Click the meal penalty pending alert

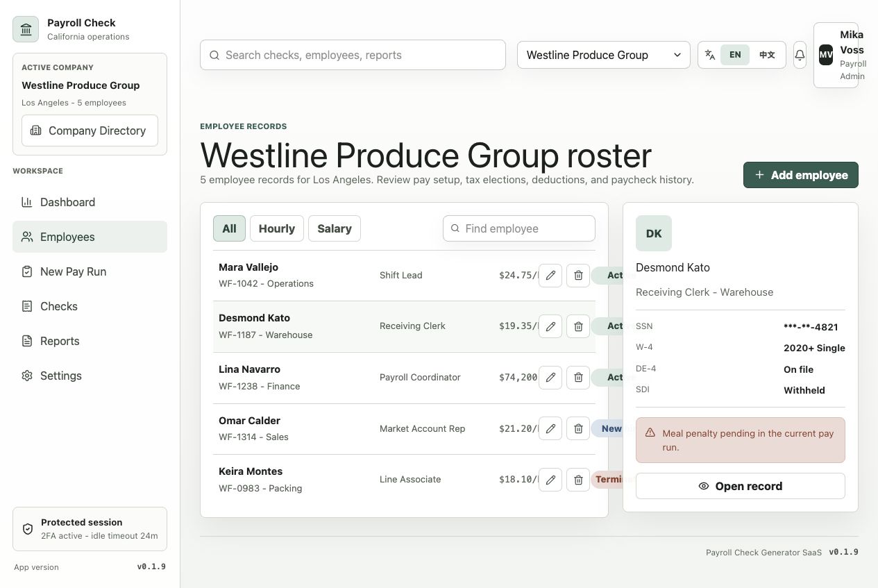pos(741,440)
